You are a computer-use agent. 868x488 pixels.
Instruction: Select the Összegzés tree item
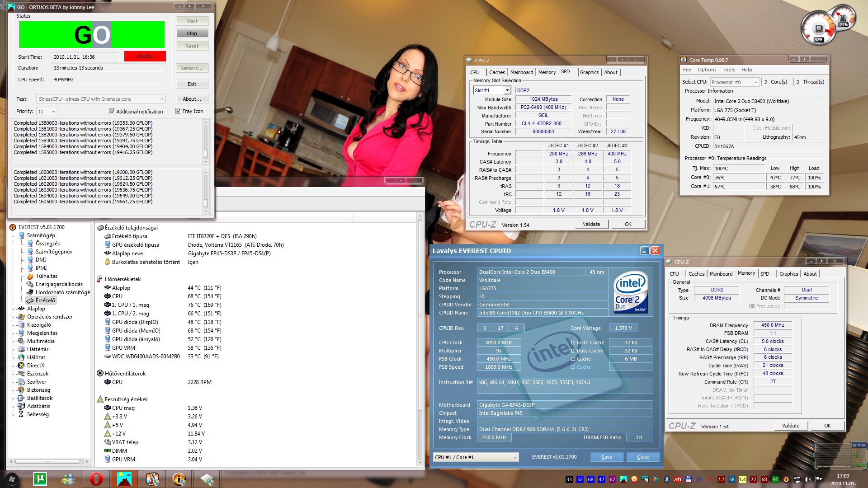coord(47,244)
